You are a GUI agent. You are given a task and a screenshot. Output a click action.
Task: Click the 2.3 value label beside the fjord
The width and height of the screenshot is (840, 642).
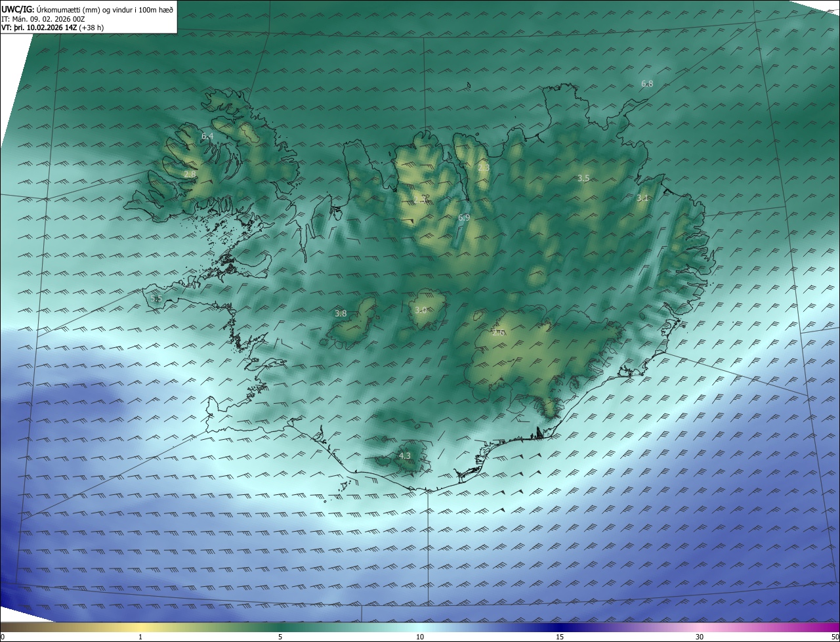click(484, 168)
